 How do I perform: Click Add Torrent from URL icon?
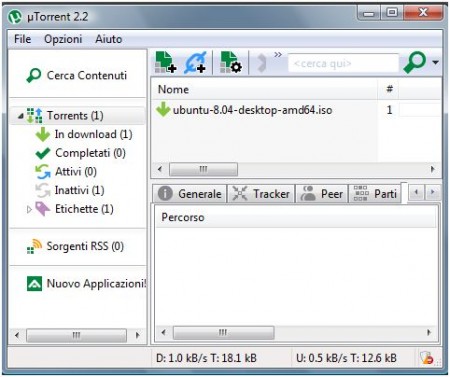195,62
